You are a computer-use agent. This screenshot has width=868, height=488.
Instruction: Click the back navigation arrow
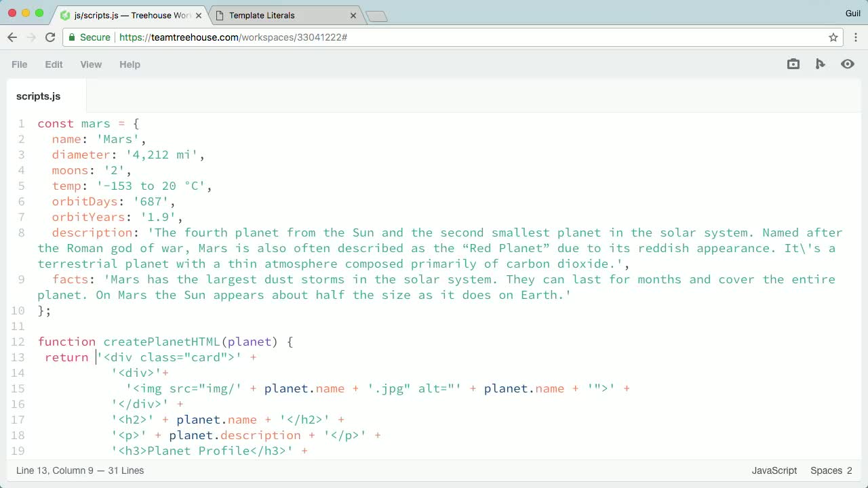(12, 37)
